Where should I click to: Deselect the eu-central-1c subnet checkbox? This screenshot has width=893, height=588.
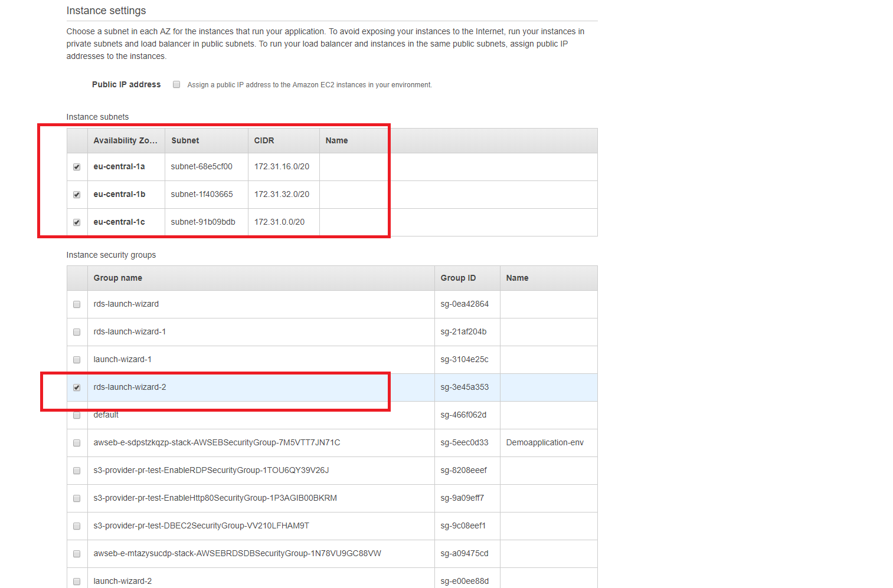[77, 222]
